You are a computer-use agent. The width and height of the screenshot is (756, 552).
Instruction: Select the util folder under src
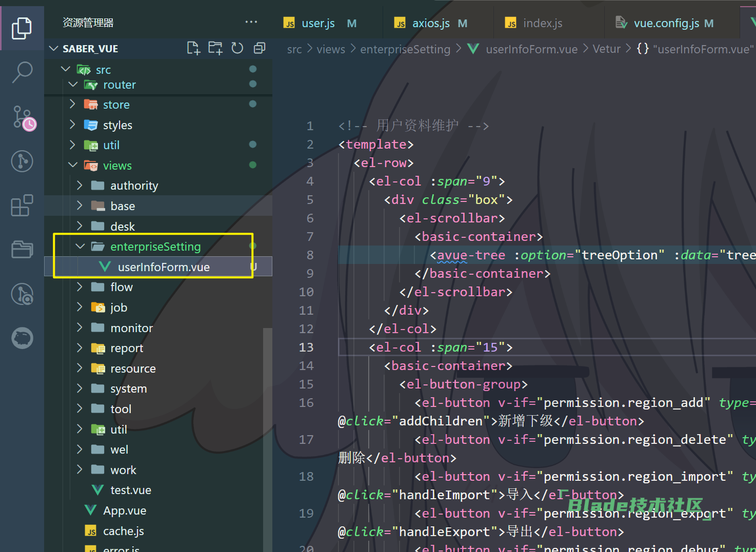pyautogui.click(x=158, y=145)
